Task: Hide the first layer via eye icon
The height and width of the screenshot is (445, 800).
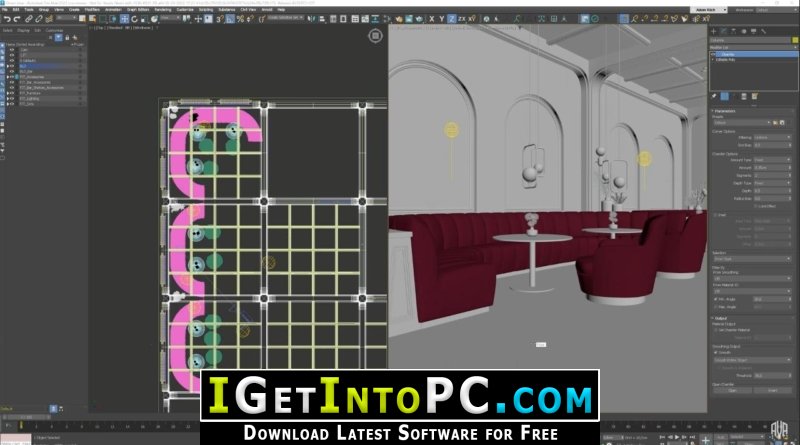Action: click(x=12, y=50)
